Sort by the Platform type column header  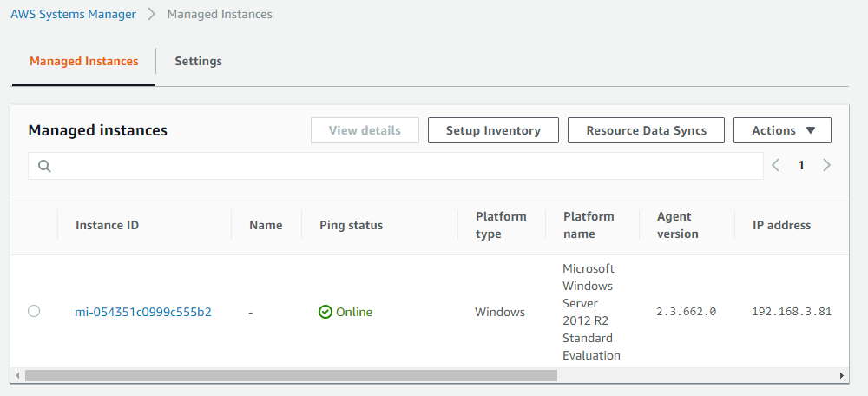[501, 225]
